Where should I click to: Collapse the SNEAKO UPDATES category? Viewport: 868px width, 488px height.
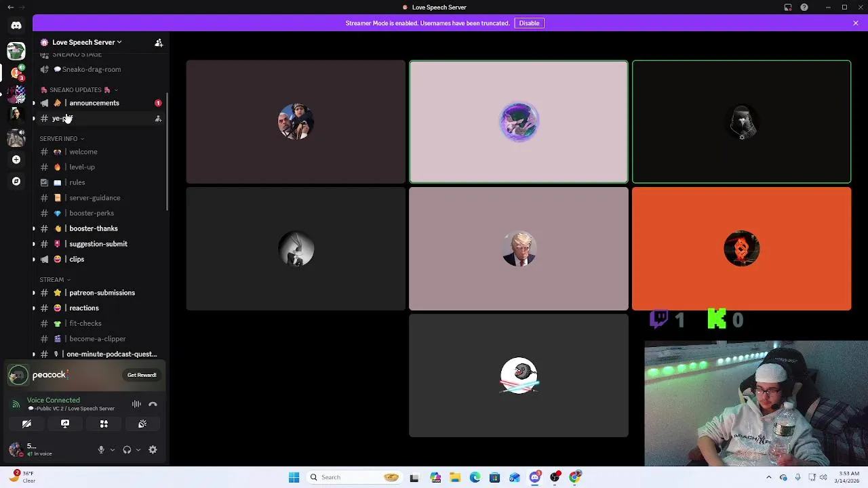point(79,89)
